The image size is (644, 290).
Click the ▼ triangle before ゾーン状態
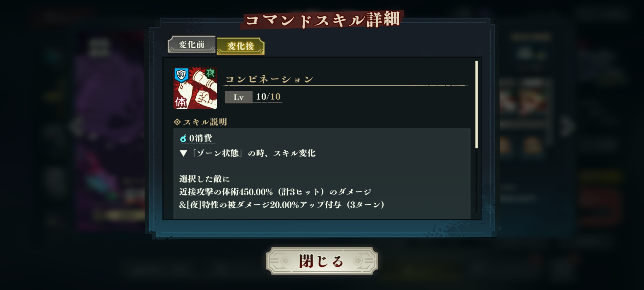[x=183, y=154]
